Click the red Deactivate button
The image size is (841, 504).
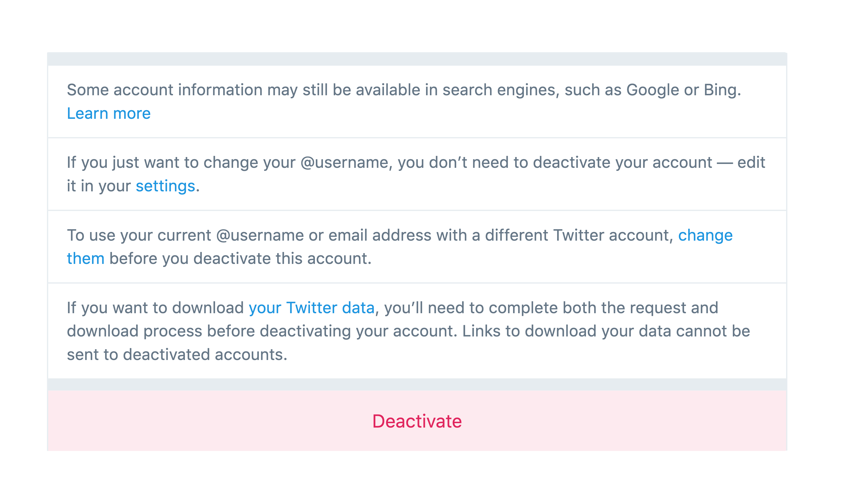click(x=417, y=421)
